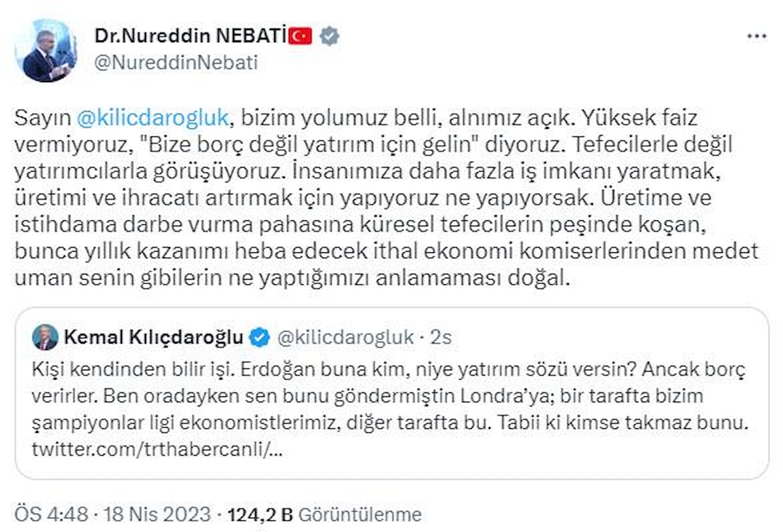Open the @NureddinNebati handle under the name
The image size is (783, 532).
coord(176,63)
